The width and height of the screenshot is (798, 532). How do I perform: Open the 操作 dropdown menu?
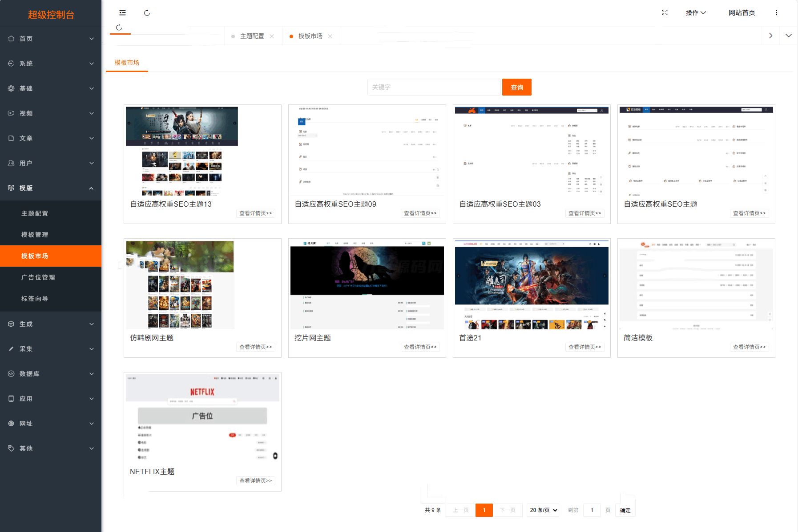point(696,12)
